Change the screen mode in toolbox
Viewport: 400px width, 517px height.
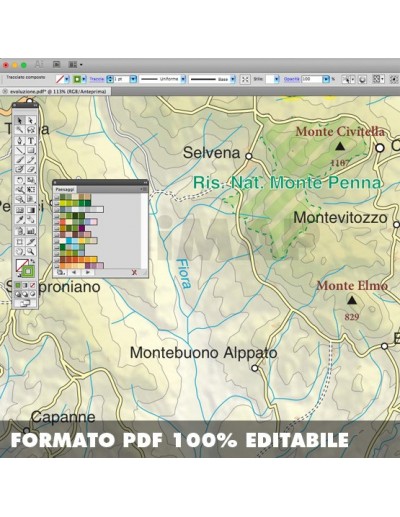25,303
